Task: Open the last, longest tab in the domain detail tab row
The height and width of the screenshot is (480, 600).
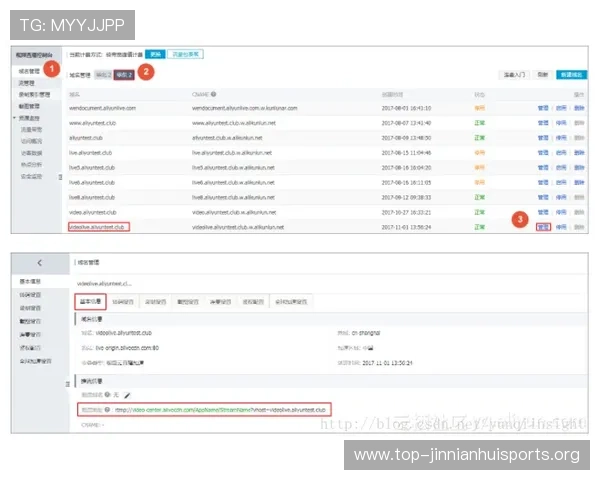Action: 291,302
